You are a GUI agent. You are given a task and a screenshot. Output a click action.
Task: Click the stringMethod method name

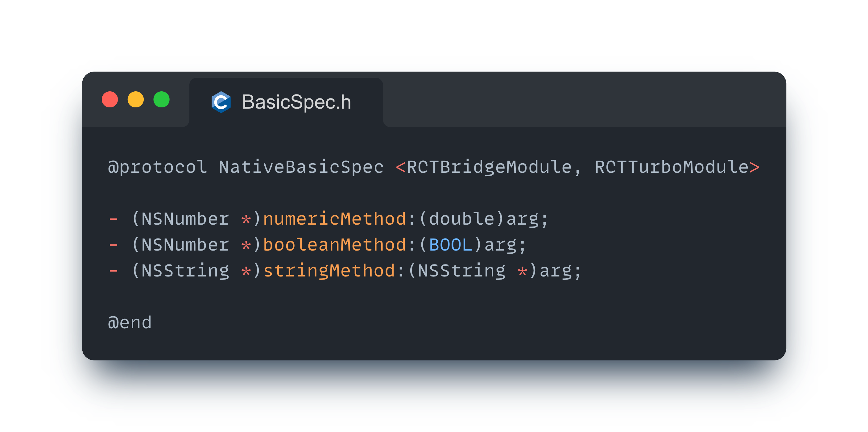[x=329, y=271]
